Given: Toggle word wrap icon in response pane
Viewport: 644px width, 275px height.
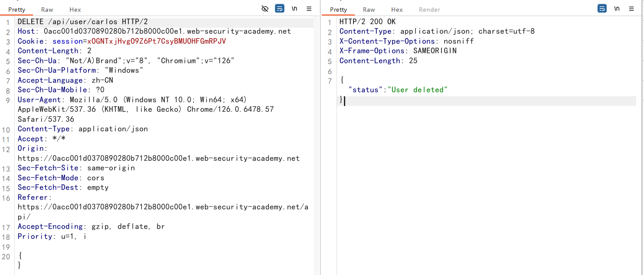Looking at the screenshot, I should coord(602,9).
